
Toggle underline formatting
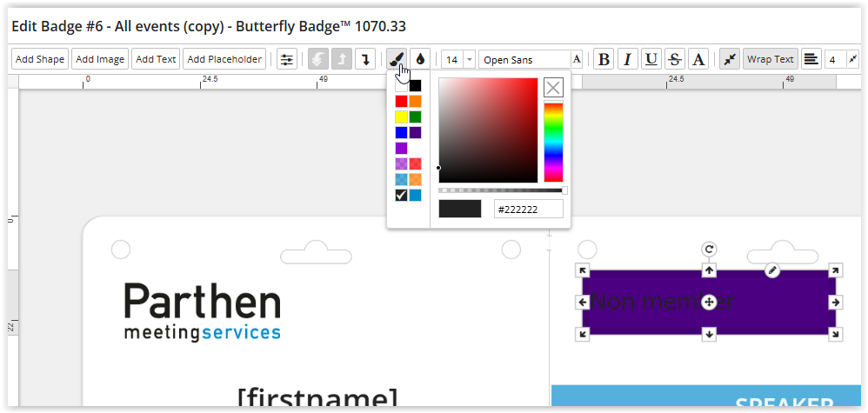651,59
